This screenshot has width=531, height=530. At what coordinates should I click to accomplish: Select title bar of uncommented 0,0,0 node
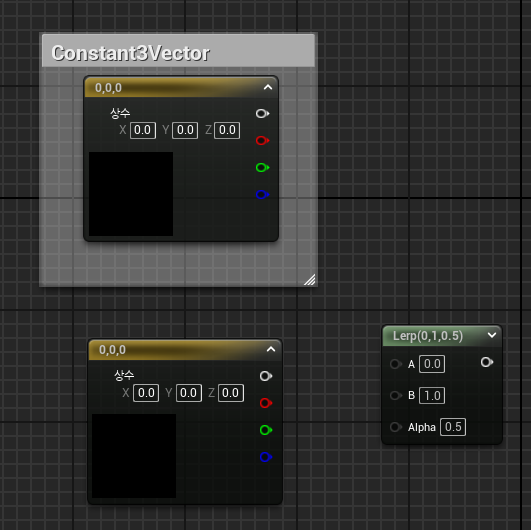[185, 349]
